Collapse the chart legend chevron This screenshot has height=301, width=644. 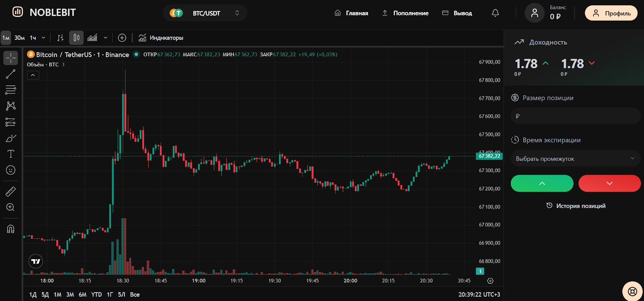pyautogui.click(x=33, y=75)
